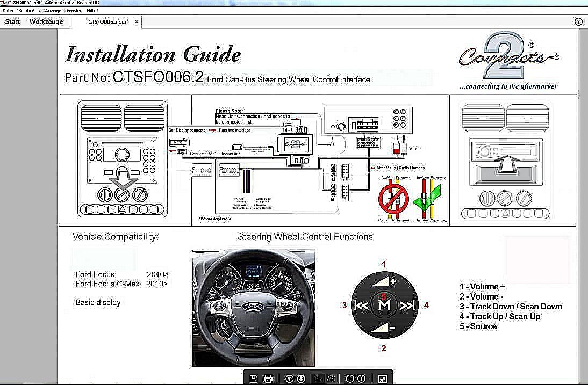Switch to the Start tab
Screen dimensions: 588x385
12,21
